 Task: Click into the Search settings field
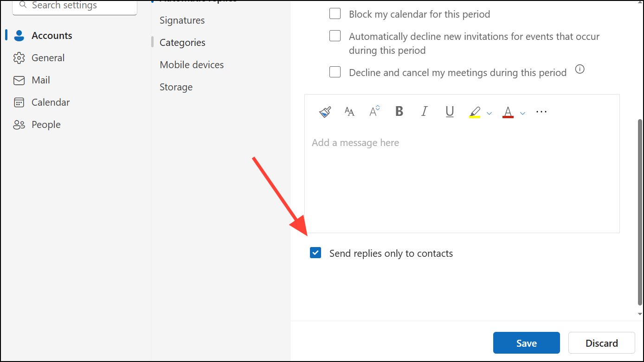pos(75,6)
